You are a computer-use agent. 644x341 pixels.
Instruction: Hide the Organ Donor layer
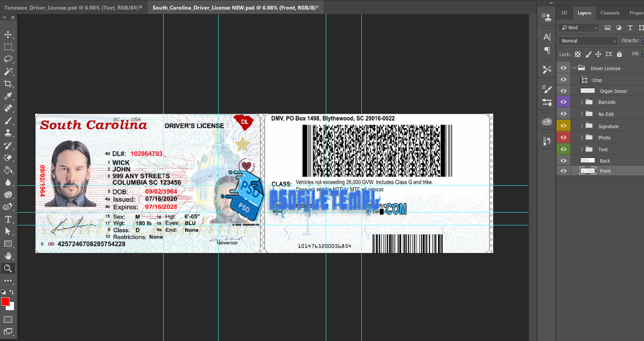[563, 91]
